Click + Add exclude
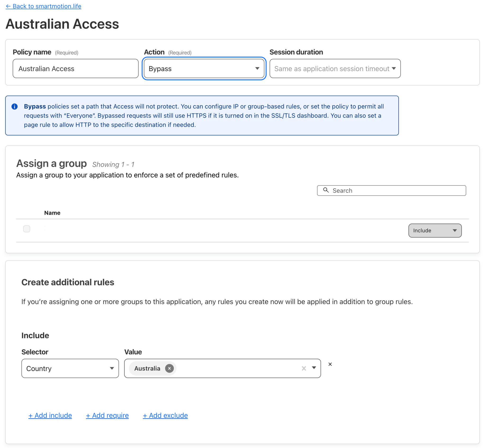 (165, 416)
